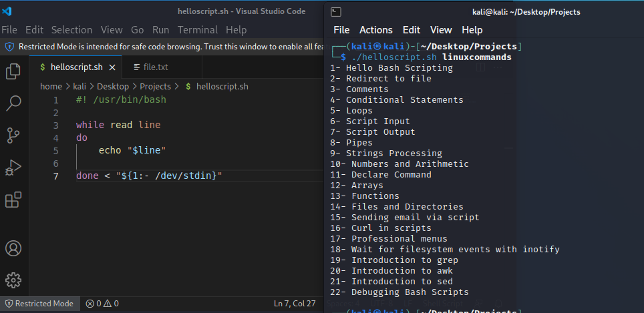Screen dimensions: 644x313
Task: Click the "helloscript.sh - Visual Studio Code" title
Action: 242,11
